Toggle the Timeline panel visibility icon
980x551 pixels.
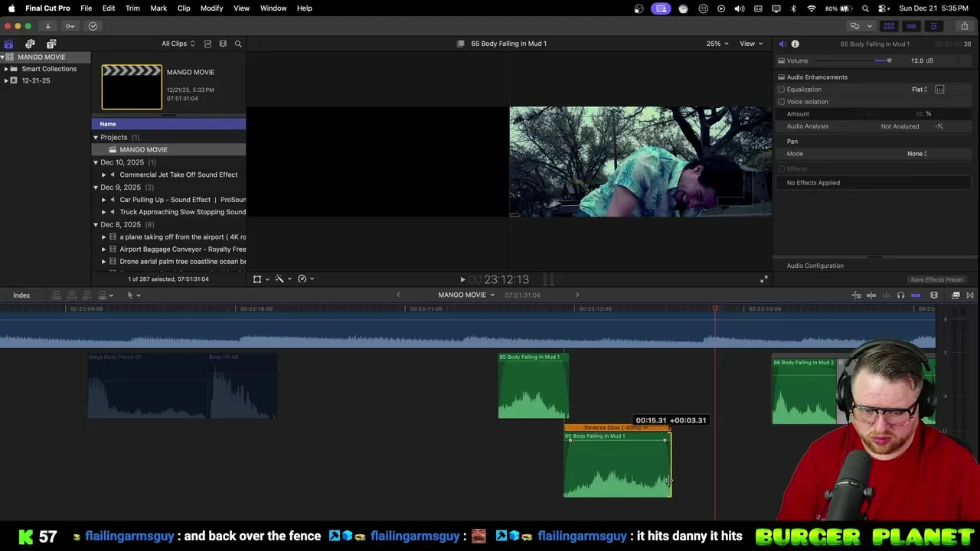tap(911, 26)
